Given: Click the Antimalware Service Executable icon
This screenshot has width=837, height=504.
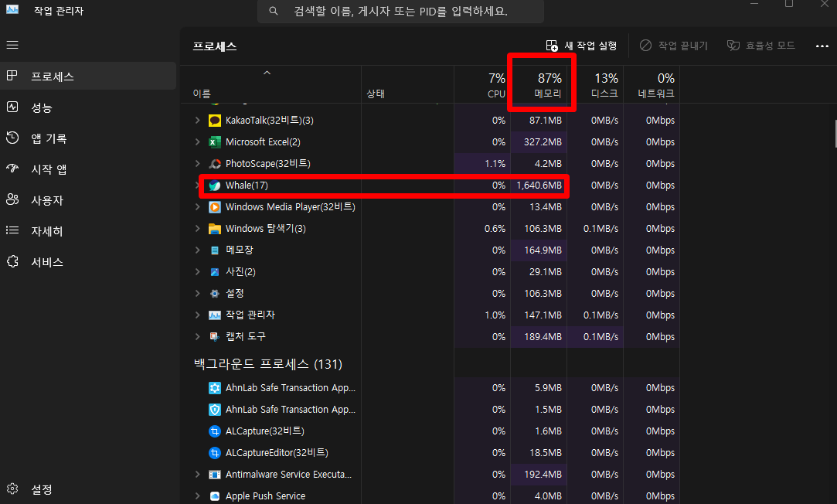Looking at the screenshot, I should click(215, 475).
